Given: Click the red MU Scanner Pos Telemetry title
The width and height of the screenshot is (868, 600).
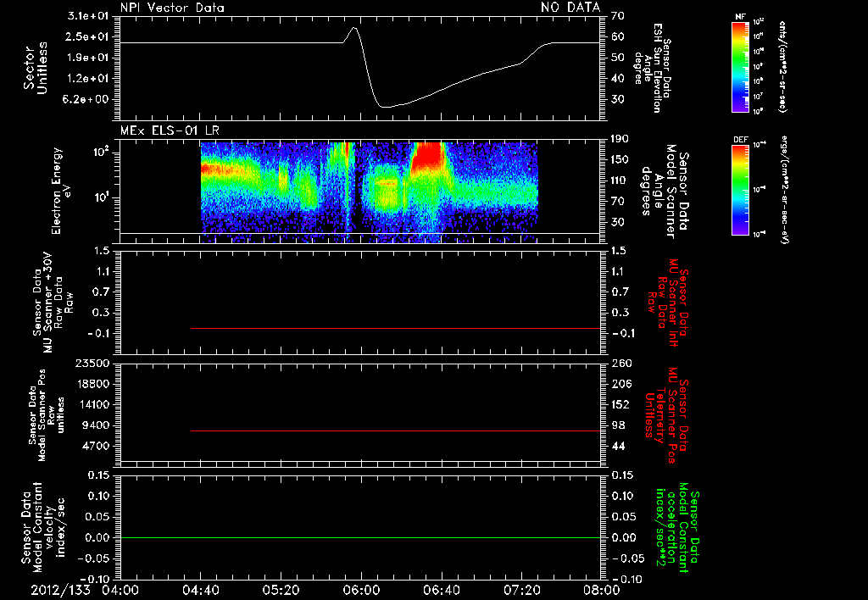Looking at the screenshot, I should tap(666, 415).
